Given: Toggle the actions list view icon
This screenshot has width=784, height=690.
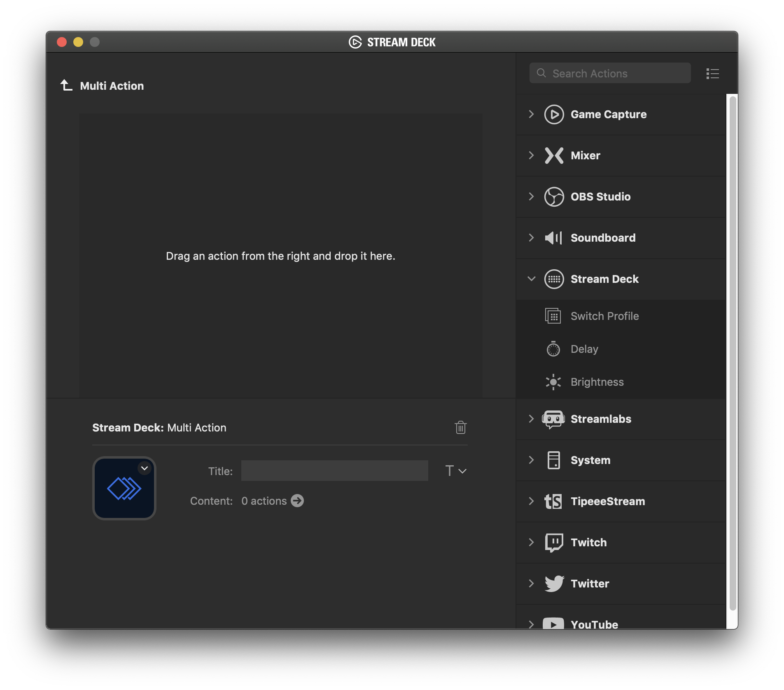Looking at the screenshot, I should click(712, 74).
